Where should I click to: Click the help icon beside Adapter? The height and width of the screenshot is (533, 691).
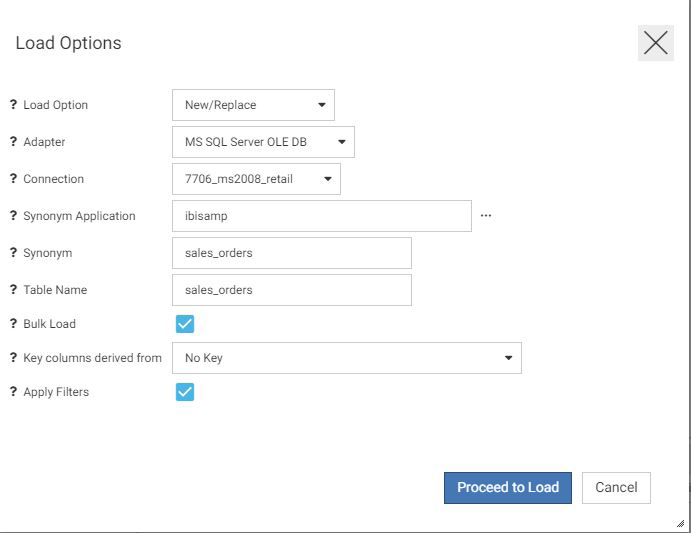point(13,142)
